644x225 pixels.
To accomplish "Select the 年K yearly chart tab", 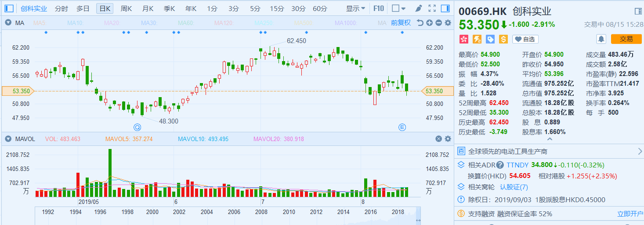I will click(191, 8).
